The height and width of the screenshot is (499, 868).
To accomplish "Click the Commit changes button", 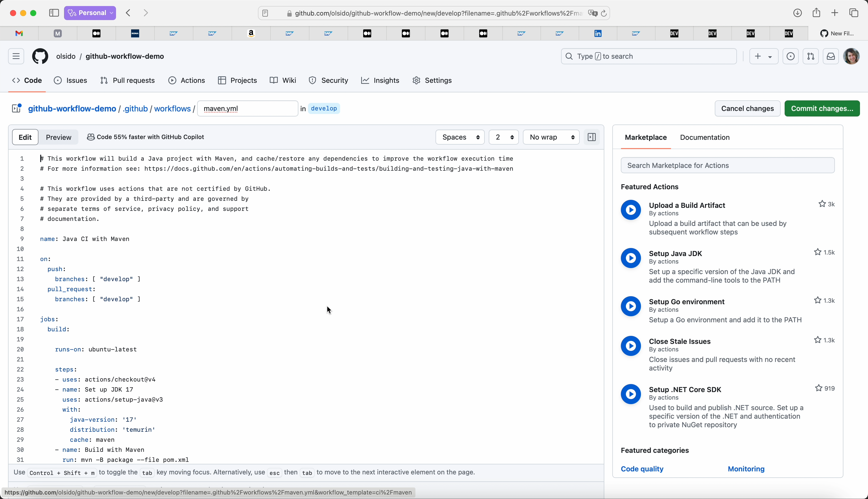I will (x=822, y=108).
